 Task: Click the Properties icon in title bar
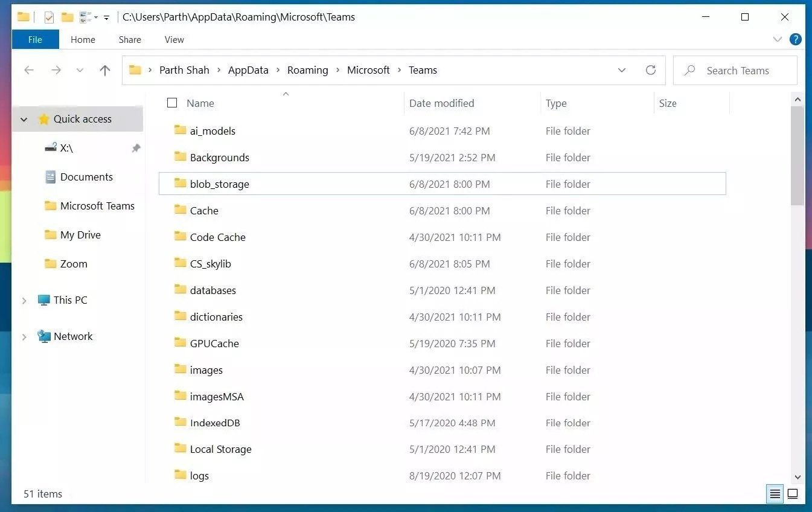pyautogui.click(x=49, y=17)
